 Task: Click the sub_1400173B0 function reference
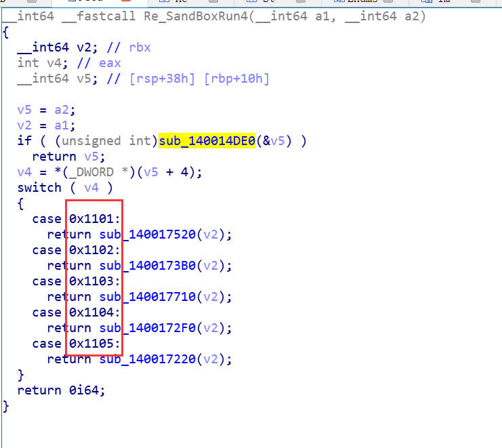point(147,266)
